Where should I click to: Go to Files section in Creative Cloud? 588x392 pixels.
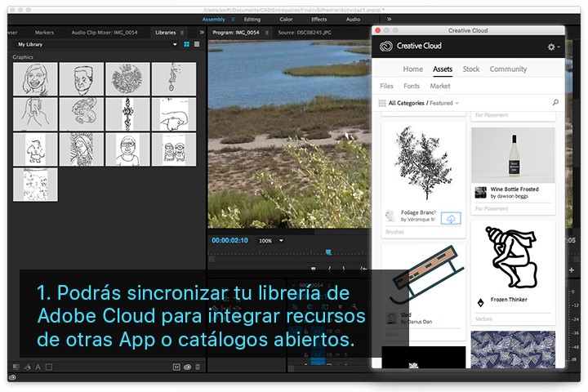(386, 86)
